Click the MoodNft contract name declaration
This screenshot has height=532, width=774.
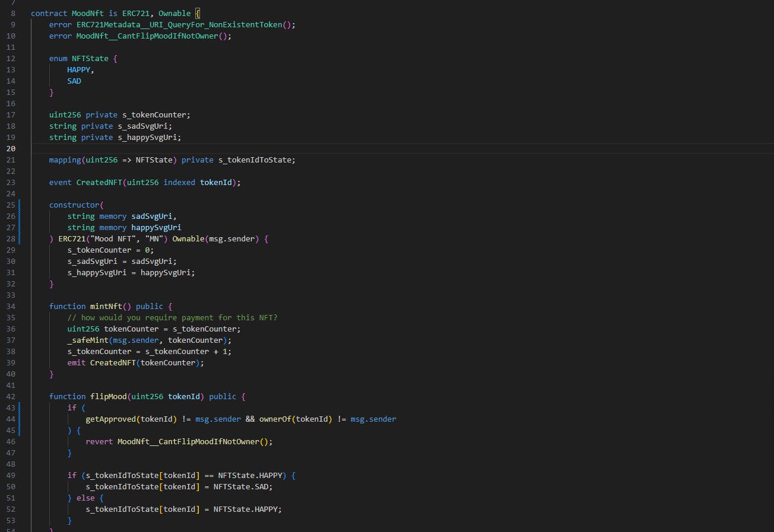[88, 13]
